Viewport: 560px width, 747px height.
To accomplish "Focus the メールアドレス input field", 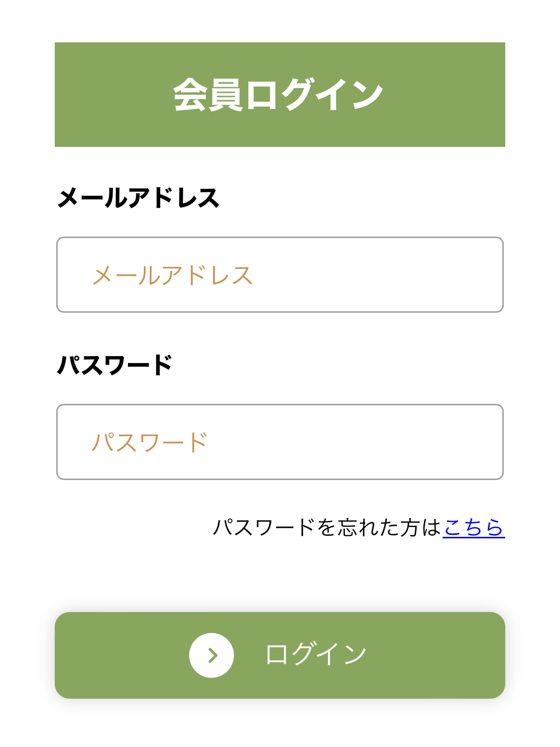I will [x=280, y=275].
